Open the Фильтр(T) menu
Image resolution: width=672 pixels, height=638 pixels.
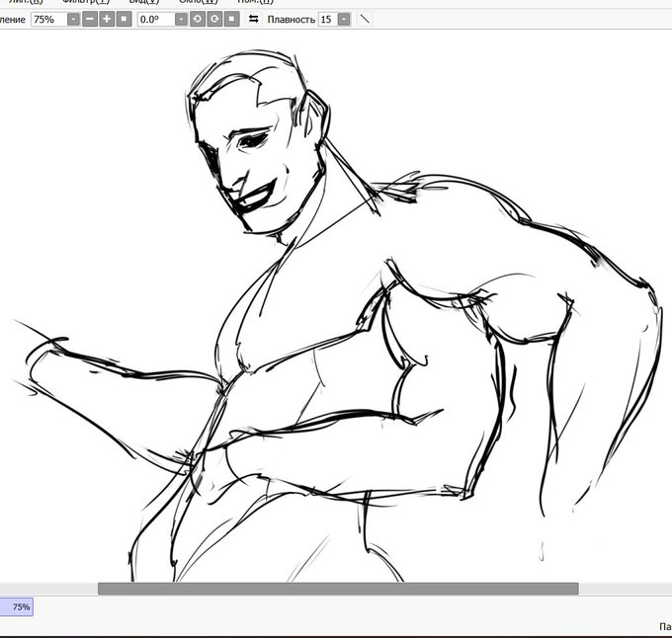click(x=86, y=2)
